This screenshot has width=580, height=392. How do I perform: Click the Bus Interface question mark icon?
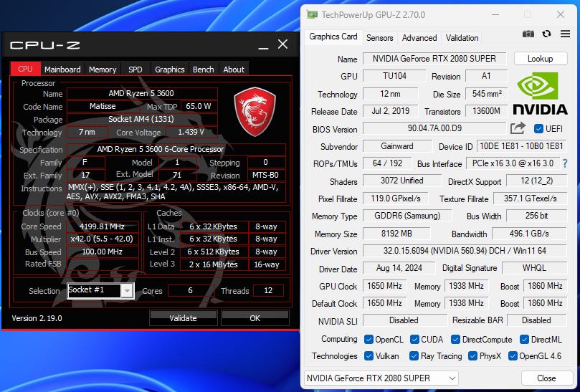pyautogui.click(x=565, y=163)
